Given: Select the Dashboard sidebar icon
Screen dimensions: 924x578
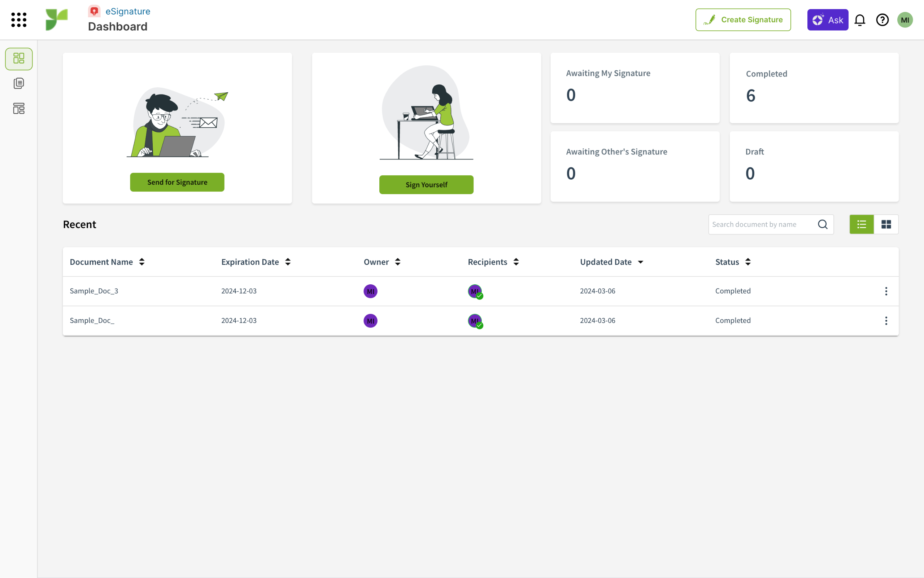Looking at the screenshot, I should [19, 59].
